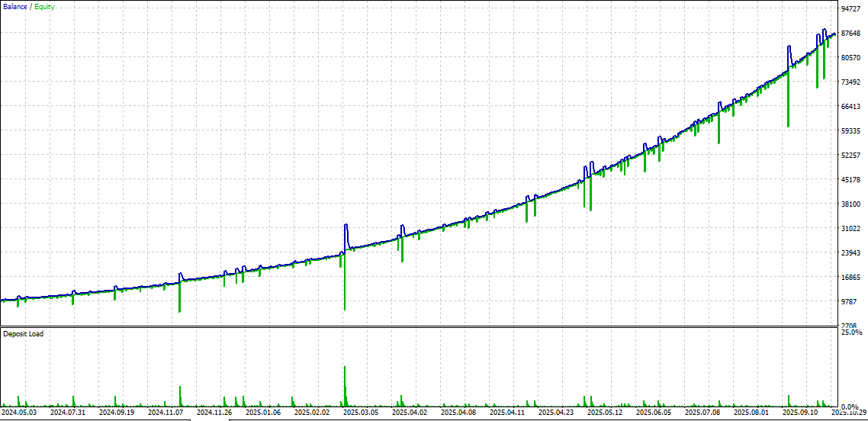
Task: Click the 66413 y-axis value
Action: (x=850, y=107)
